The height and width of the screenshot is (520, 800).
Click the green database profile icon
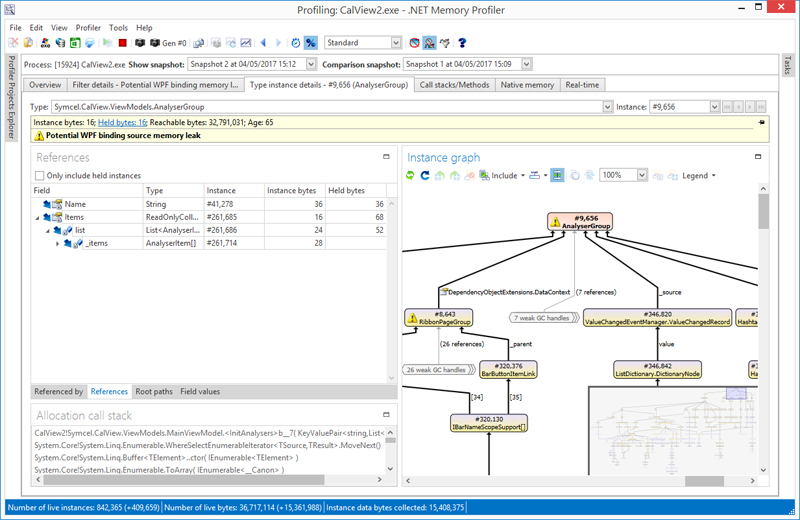(x=75, y=43)
